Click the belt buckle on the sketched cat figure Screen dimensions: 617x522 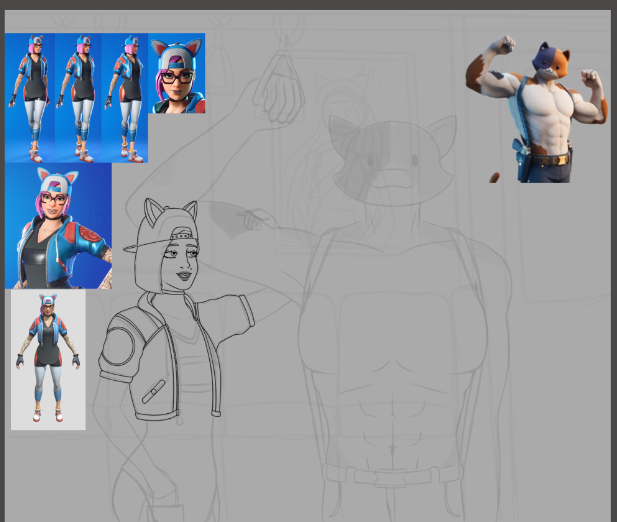click(x=391, y=478)
